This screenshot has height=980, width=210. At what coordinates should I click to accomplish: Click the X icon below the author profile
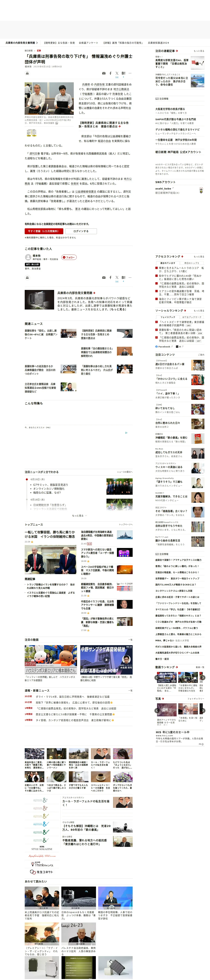click(x=117, y=278)
